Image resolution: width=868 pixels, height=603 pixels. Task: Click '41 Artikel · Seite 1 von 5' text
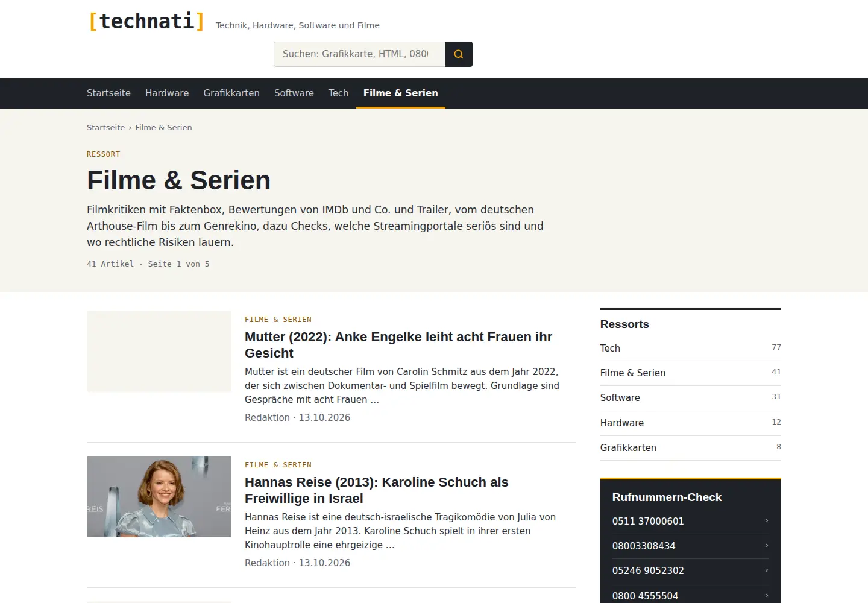tap(148, 264)
